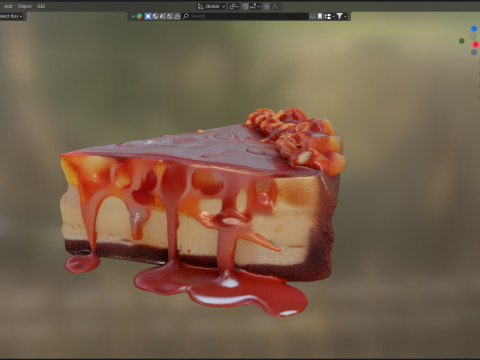Click the green Y axis dot on gizmo
480x360 pixels.
[462, 41]
